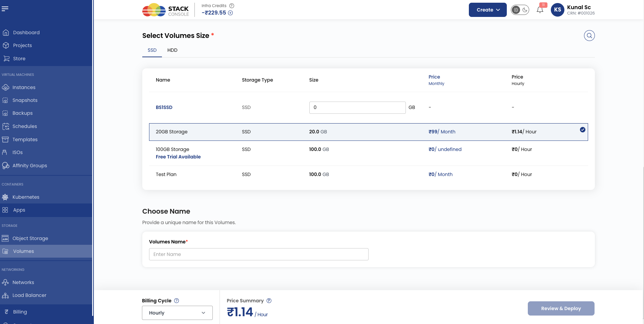Open Networks icon in sidebar

point(5,282)
